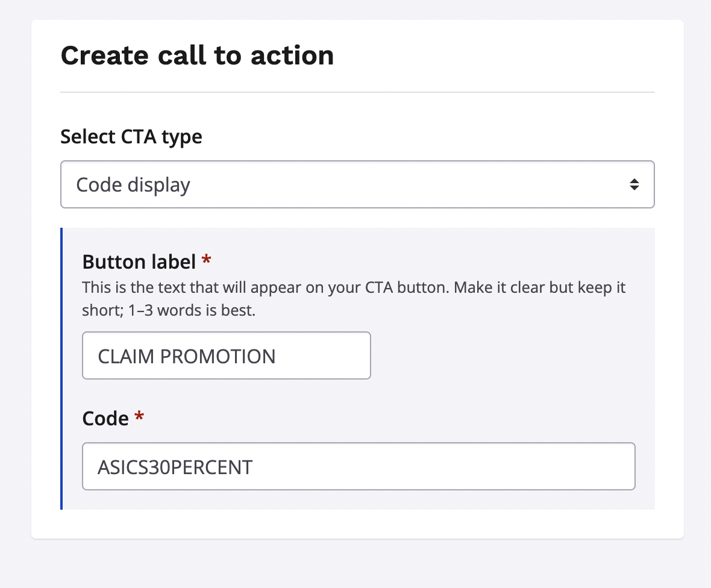Click the red asterisk beside Code
This screenshot has height=588, width=711.
tap(139, 418)
